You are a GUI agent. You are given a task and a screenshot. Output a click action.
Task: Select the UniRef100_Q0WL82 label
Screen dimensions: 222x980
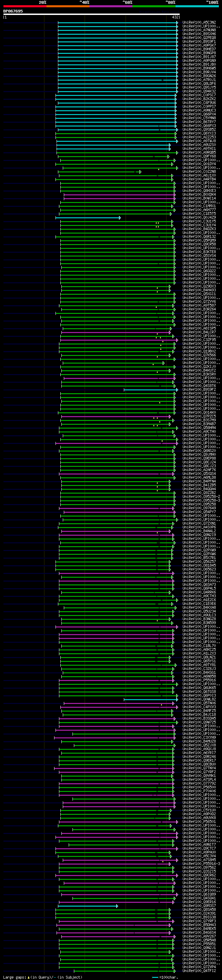pos(199,699)
